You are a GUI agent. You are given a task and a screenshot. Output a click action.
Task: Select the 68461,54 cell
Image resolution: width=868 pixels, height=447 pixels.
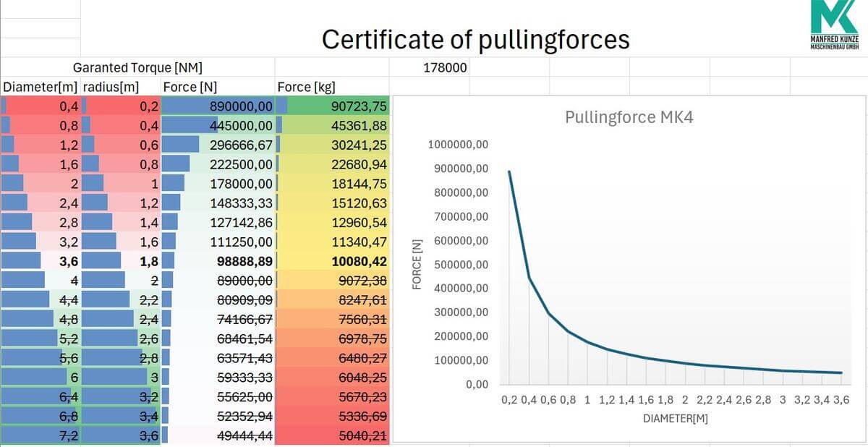218,338
